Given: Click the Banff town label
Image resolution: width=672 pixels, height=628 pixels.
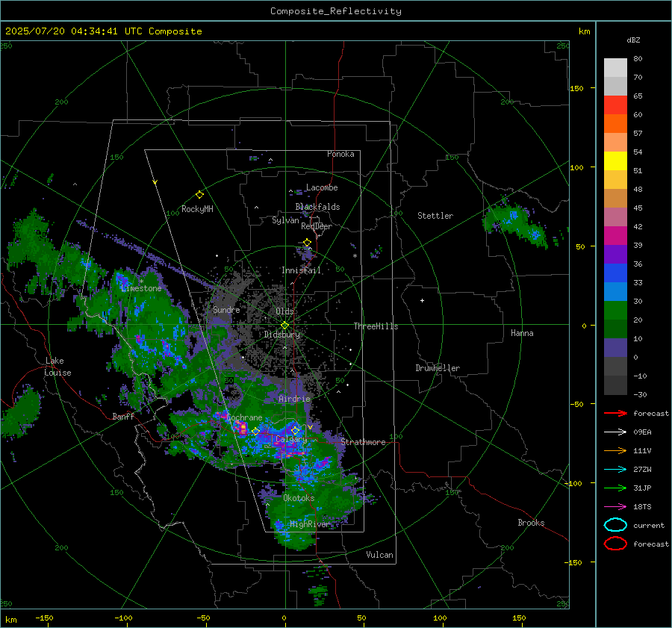Looking at the screenshot, I should tap(123, 417).
